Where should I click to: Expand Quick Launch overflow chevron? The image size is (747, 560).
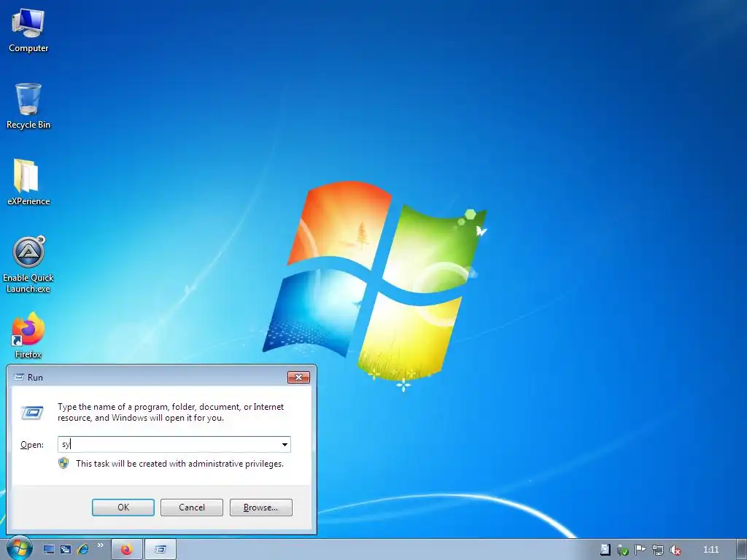point(101,545)
